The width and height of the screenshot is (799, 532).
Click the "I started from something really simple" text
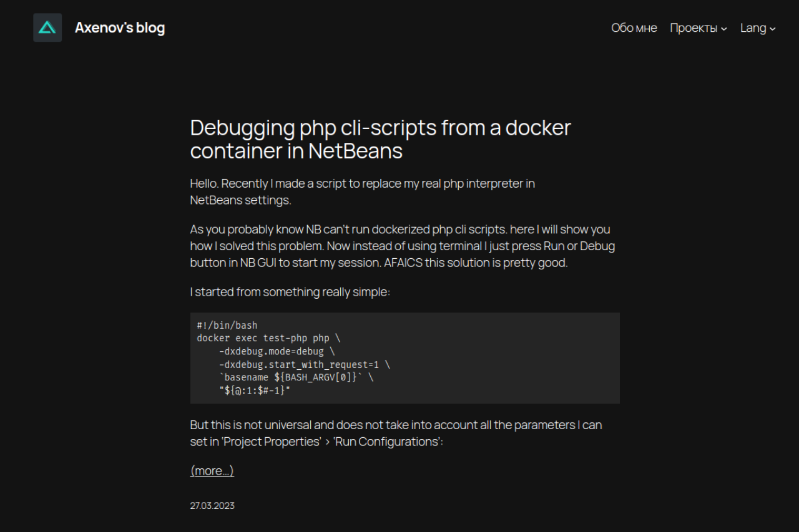coord(290,292)
